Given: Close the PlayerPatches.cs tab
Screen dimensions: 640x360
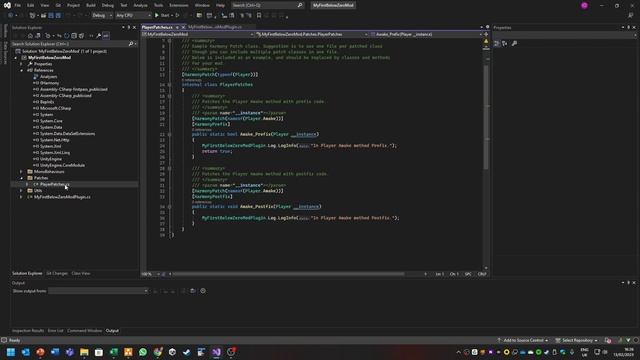Looking at the screenshot, I should coord(183,27).
